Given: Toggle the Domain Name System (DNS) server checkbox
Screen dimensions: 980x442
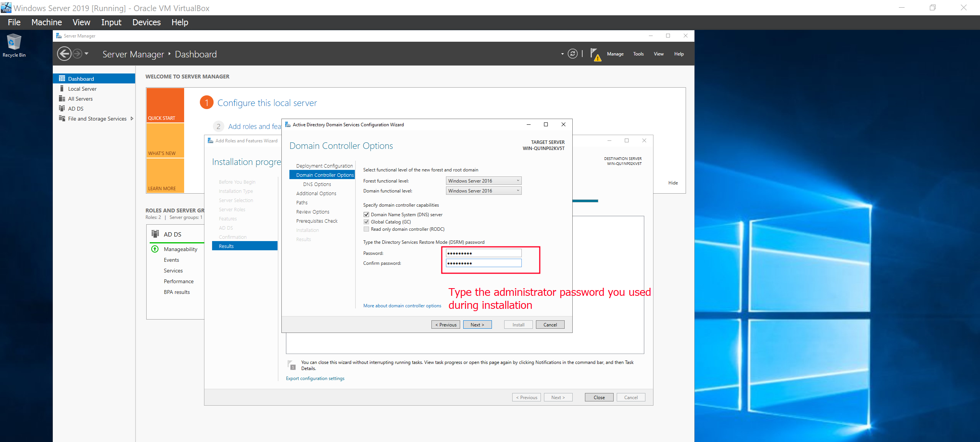Looking at the screenshot, I should 366,214.
